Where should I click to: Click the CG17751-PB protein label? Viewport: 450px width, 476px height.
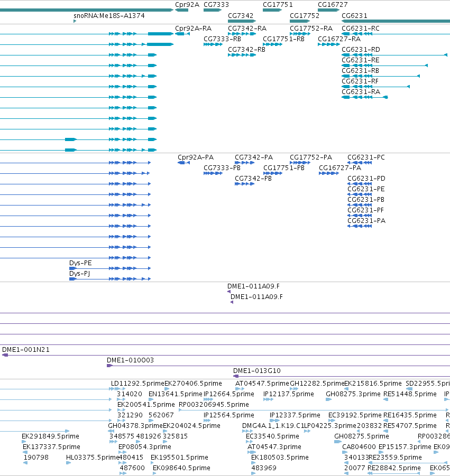tap(284, 168)
